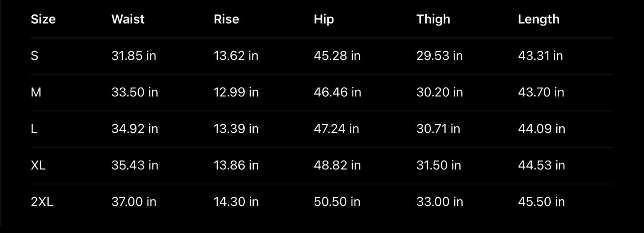Click the 31.85 in waist value
The height and width of the screenshot is (233, 644).
point(134,56)
